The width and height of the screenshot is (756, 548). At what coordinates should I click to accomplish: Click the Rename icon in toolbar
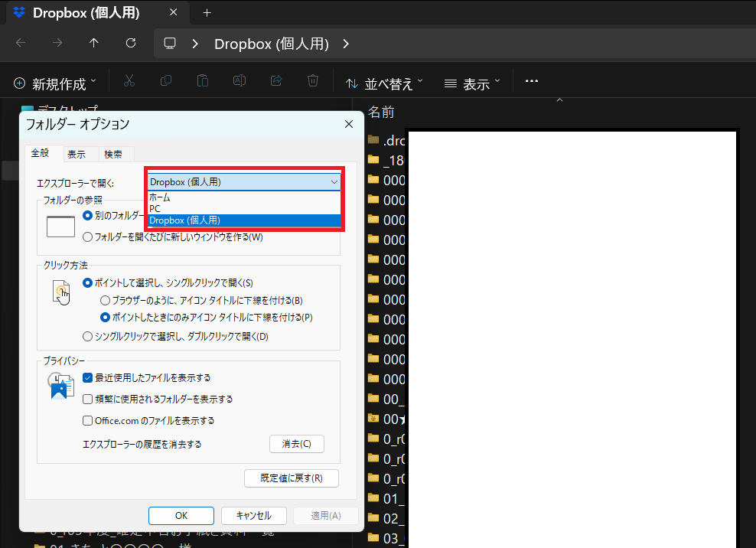[x=239, y=81]
